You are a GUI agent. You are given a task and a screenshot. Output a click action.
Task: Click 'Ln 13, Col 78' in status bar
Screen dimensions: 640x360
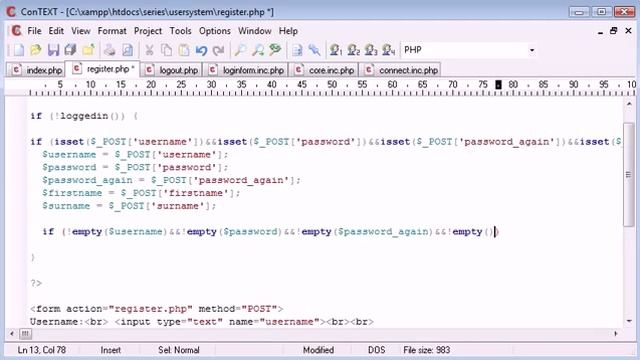tap(42, 350)
